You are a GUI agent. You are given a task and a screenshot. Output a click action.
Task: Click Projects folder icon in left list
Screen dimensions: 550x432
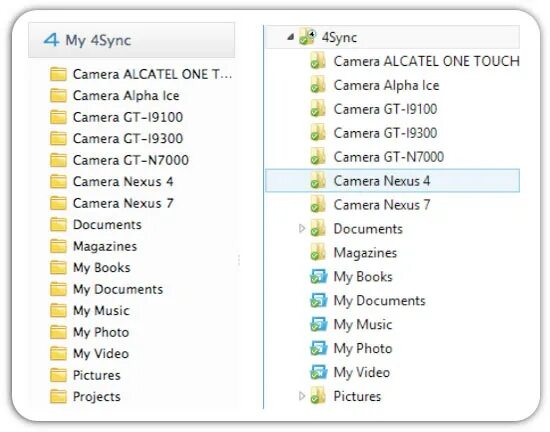tap(58, 397)
